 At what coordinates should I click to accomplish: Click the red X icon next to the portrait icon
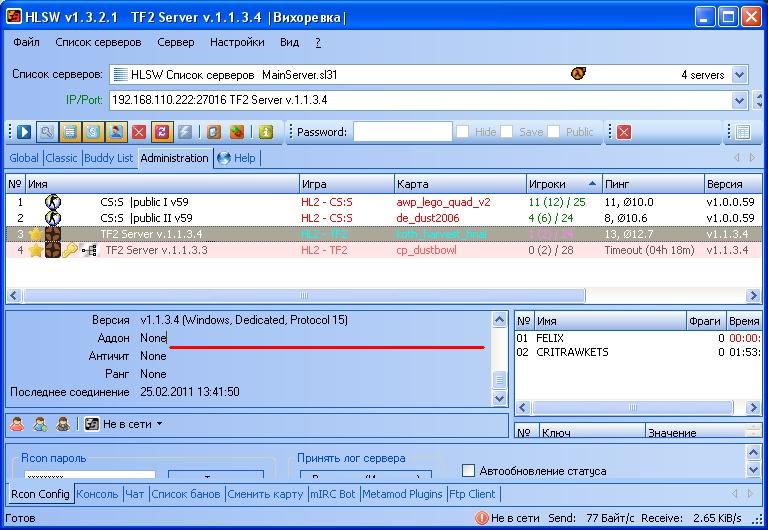pos(139,132)
